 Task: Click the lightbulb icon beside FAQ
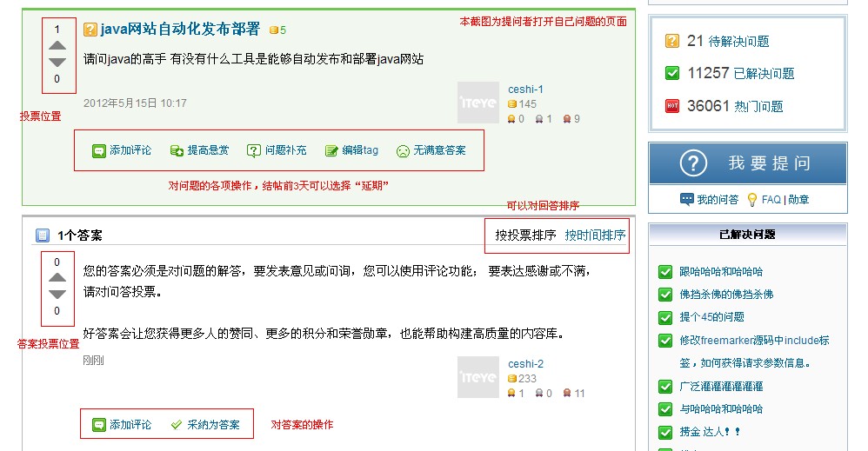pos(751,200)
